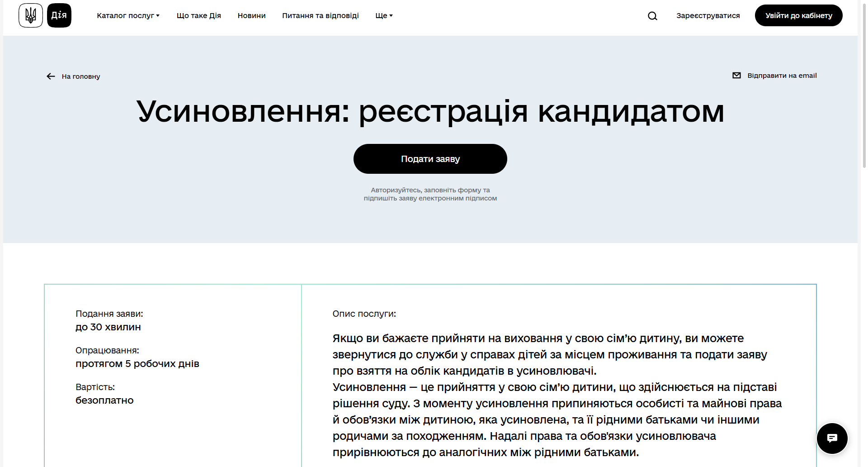Expand the Ще menu dropdown
The width and height of the screenshot is (868, 467).
click(384, 15)
